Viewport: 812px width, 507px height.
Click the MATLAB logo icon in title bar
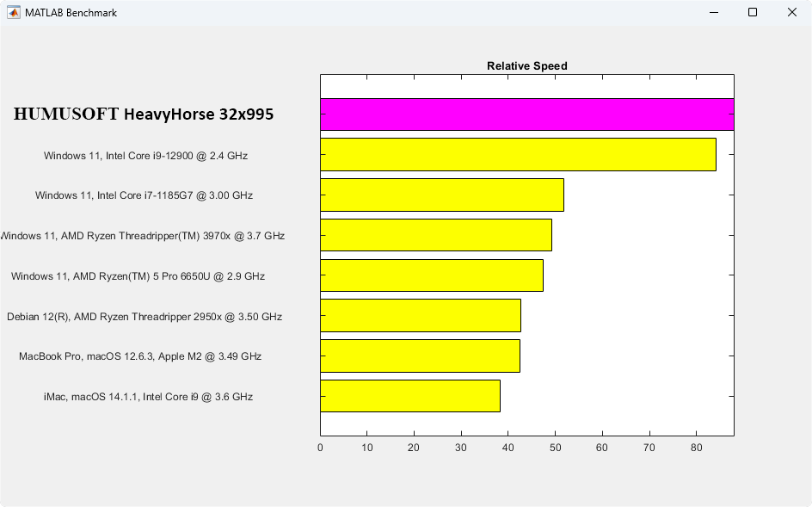pyautogui.click(x=14, y=12)
